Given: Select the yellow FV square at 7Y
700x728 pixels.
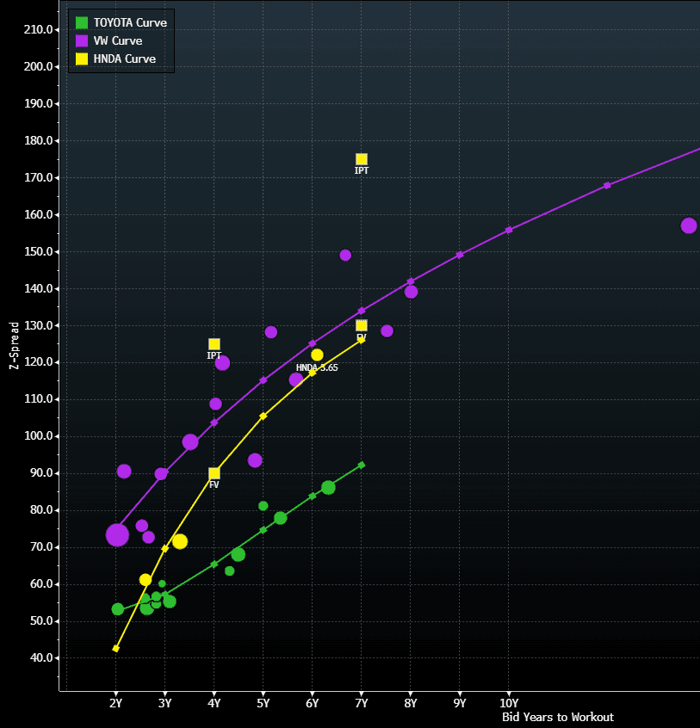Looking at the screenshot, I should click(x=362, y=325).
